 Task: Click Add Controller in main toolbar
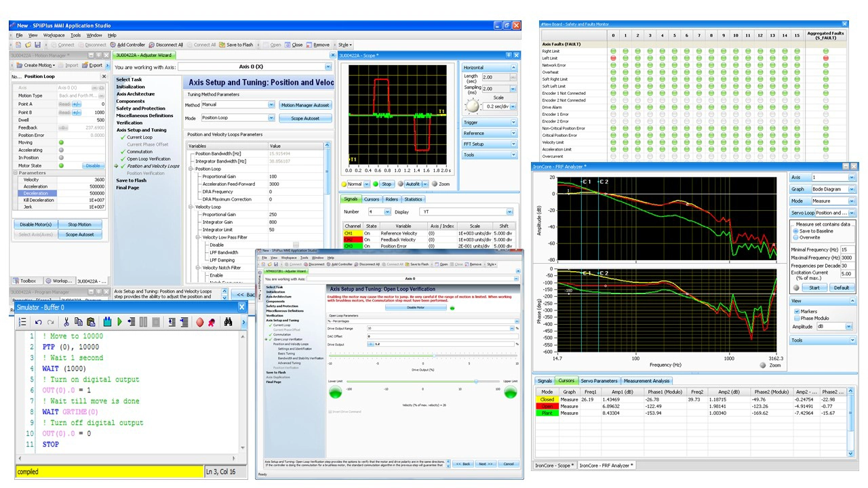(127, 45)
